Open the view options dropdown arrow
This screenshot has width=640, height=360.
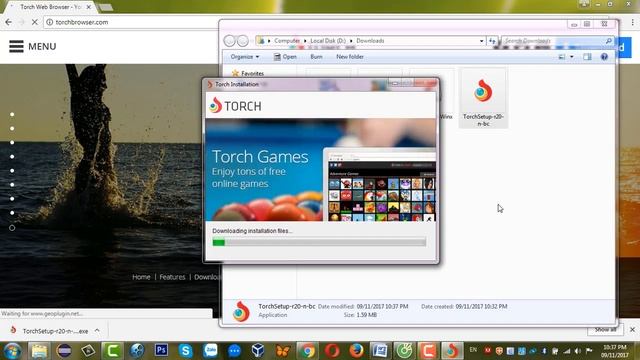coord(571,57)
